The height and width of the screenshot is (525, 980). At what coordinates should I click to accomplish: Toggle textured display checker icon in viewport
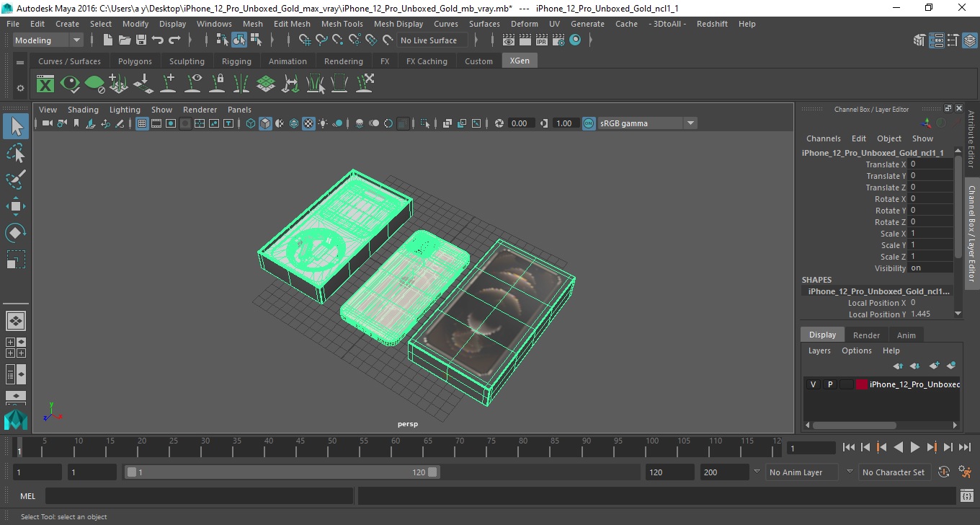pos(308,123)
